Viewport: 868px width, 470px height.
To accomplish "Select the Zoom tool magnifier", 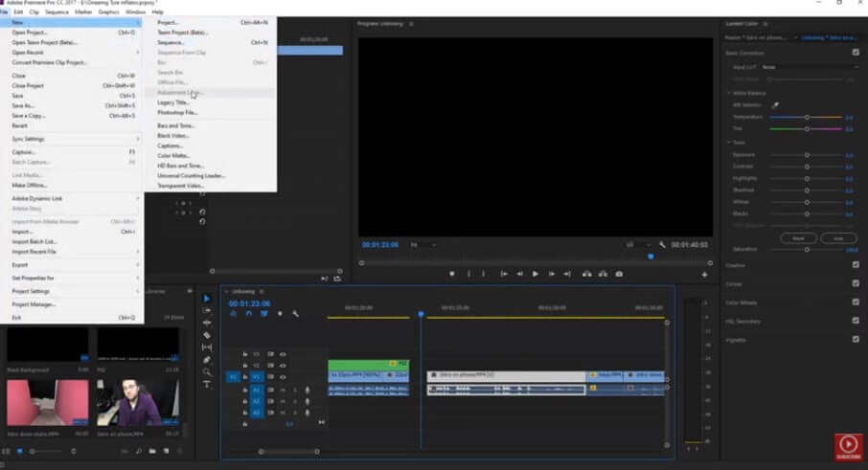I will (x=207, y=372).
